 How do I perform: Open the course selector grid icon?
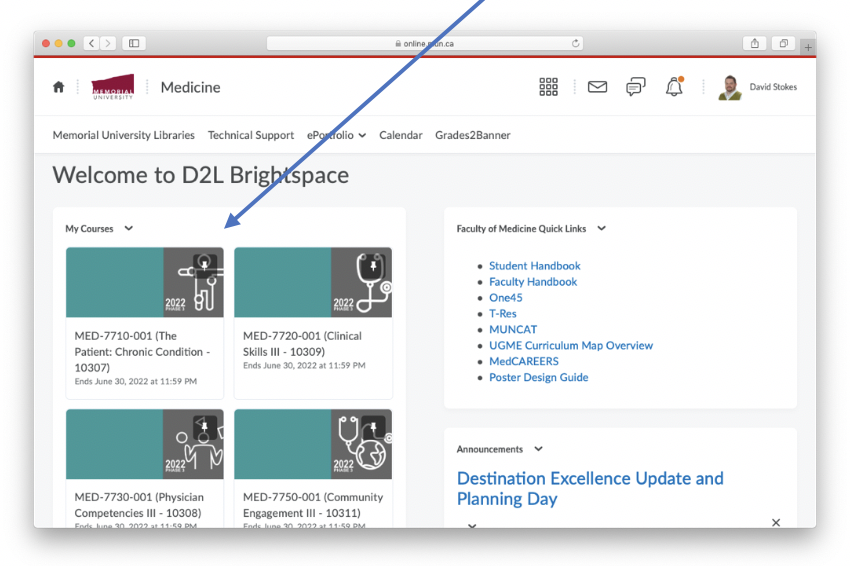548,87
